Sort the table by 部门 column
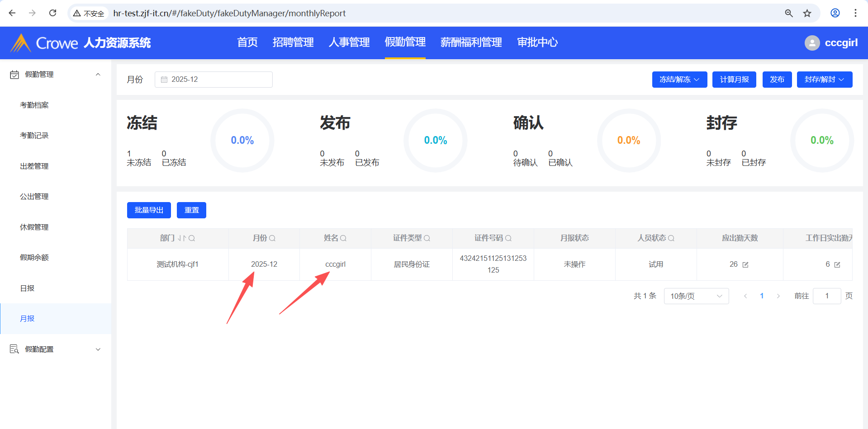Image resolution: width=868 pixels, height=429 pixels. point(182,238)
